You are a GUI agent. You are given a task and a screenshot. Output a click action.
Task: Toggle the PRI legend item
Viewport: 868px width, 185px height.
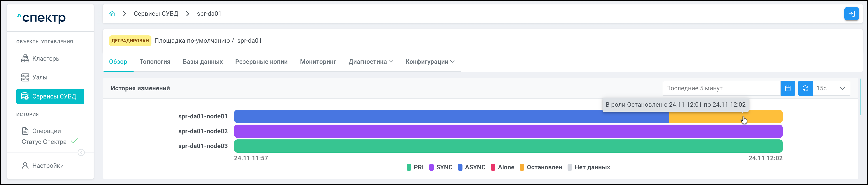[x=415, y=168]
